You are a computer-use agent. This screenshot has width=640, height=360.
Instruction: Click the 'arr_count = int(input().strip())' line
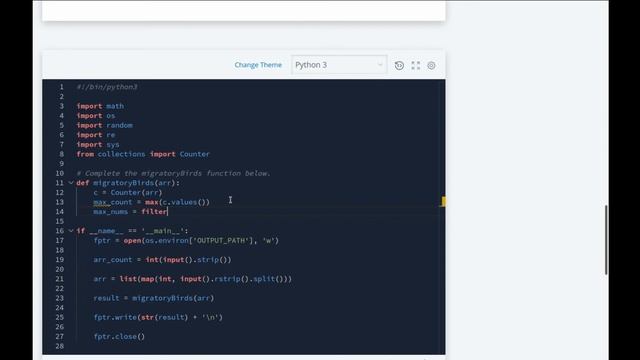[162, 260]
